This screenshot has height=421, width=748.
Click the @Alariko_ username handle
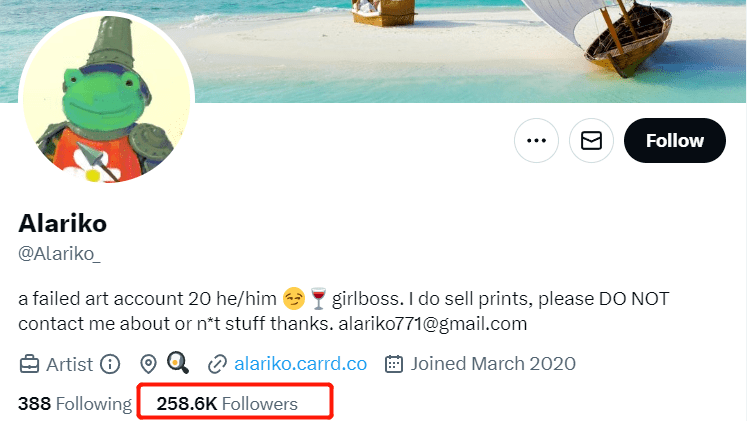tap(59, 253)
